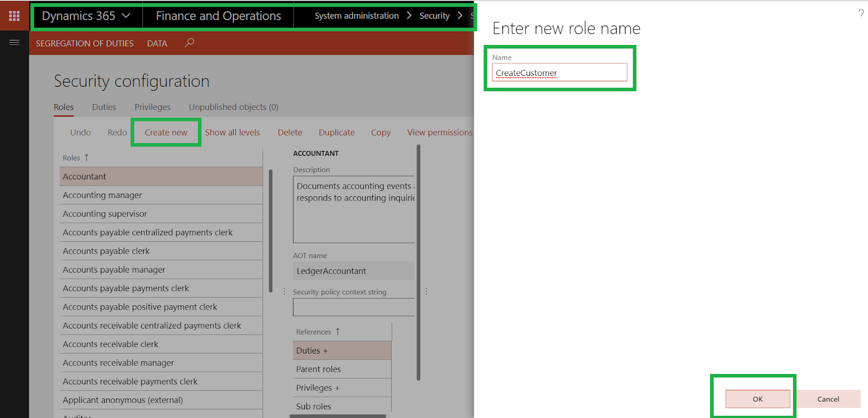Click Cancel in new role dialog
This screenshot has height=418, width=868.
coord(828,399)
